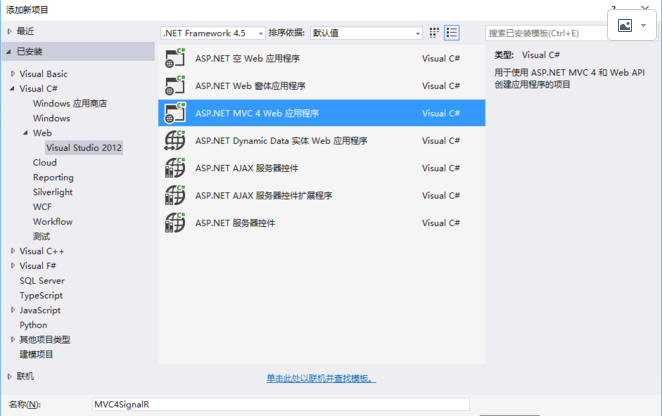Select the TypeScript category
This screenshot has height=416, width=662.
pyautogui.click(x=41, y=296)
